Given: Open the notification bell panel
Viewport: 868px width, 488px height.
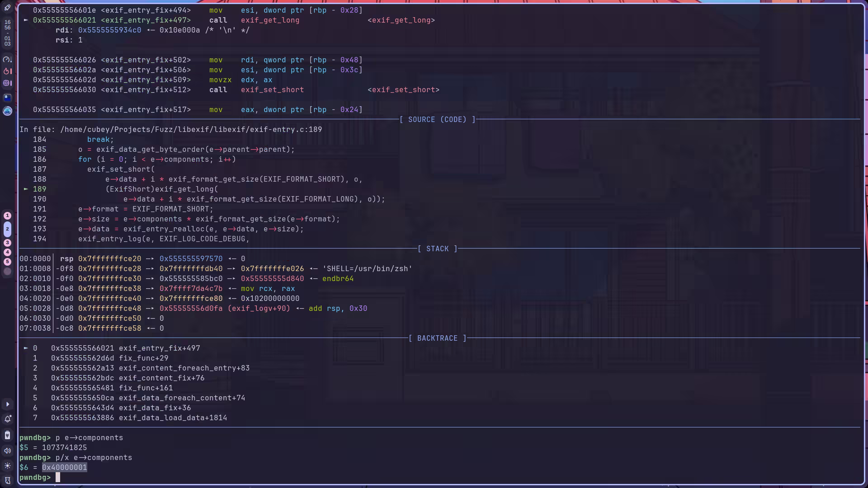Looking at the screenshot, I should click(x=7, y=419).
